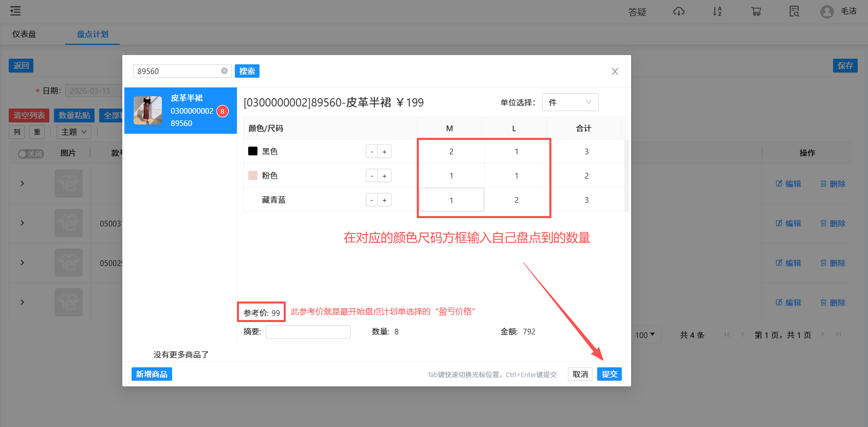
Task: Click the 列 toolbar button
Action: 17,132
